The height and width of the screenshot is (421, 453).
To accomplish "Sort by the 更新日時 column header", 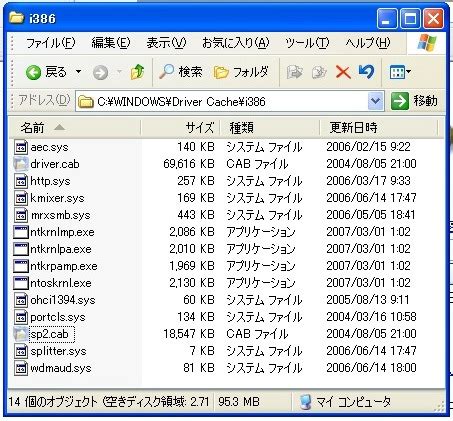I will pyautogui.click(x=378, y=127).
